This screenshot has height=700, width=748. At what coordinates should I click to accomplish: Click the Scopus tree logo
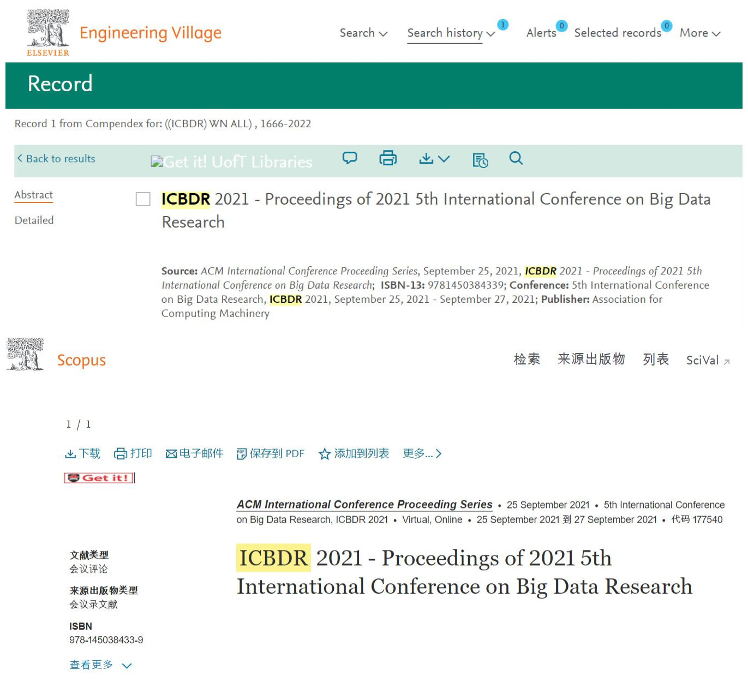coord(25,354)
